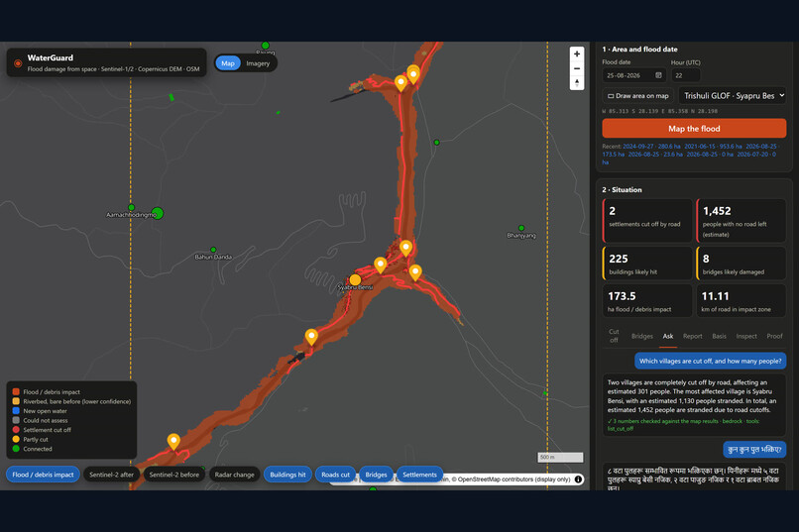Click yellow pin on the eastern flood branch
Screen dimensions: 799x532
(415, 271)
